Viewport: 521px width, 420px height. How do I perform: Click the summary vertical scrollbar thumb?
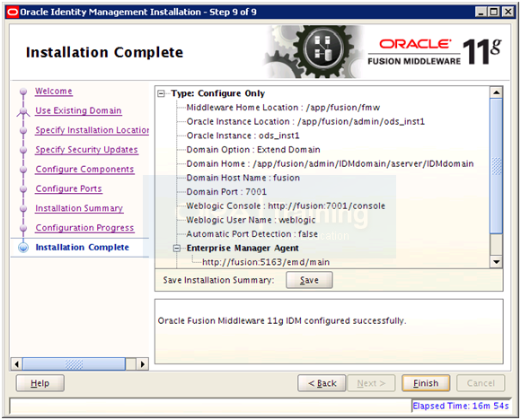(x=497, y=166)
